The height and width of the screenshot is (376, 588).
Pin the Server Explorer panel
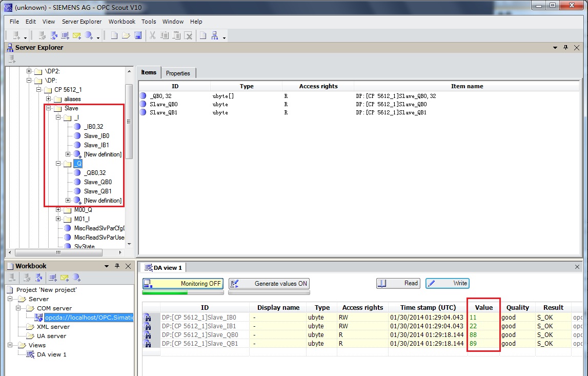pyautogui.click(x=566, y=47)
